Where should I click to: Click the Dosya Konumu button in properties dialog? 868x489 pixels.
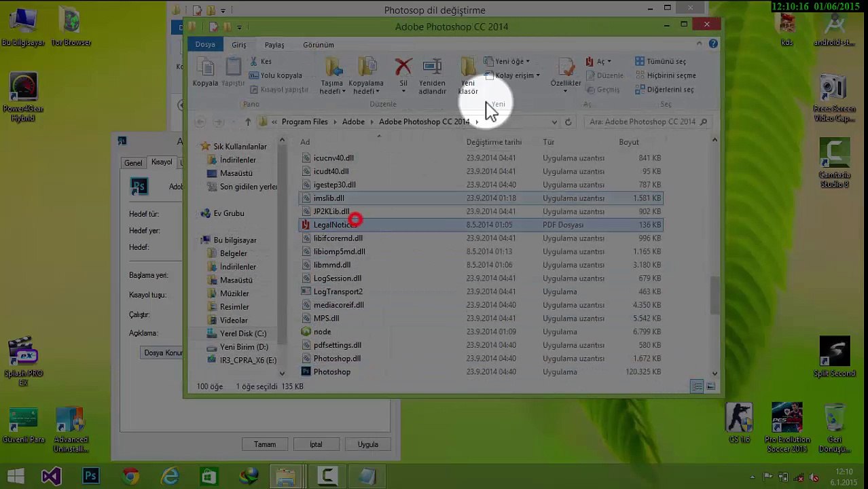tap(163, 353)
